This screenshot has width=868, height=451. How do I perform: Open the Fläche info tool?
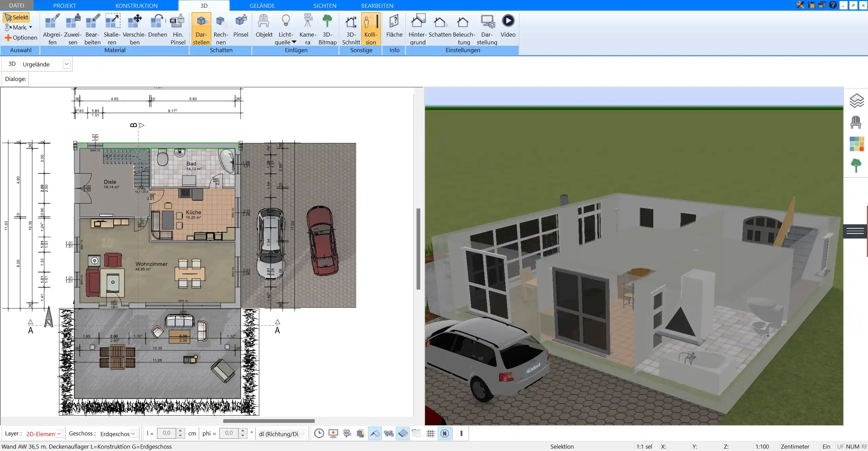tap(394, 26)
